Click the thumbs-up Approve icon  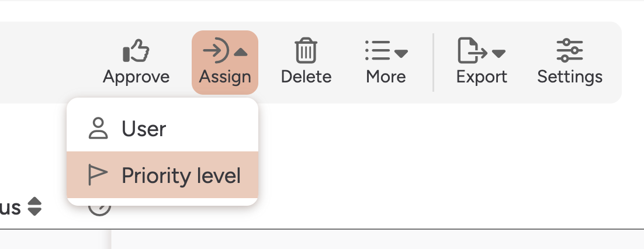click(136, 51)
